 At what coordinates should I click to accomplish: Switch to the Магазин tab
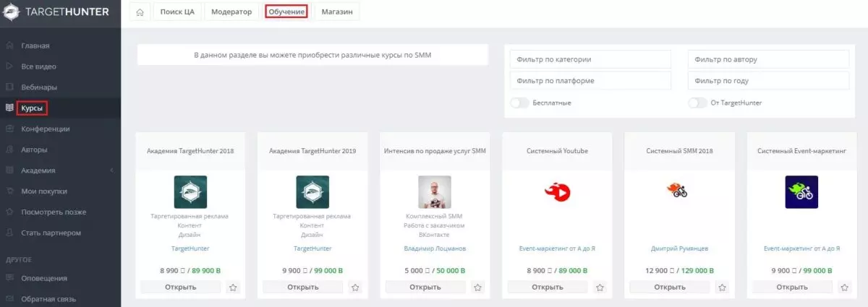[337, 12]
